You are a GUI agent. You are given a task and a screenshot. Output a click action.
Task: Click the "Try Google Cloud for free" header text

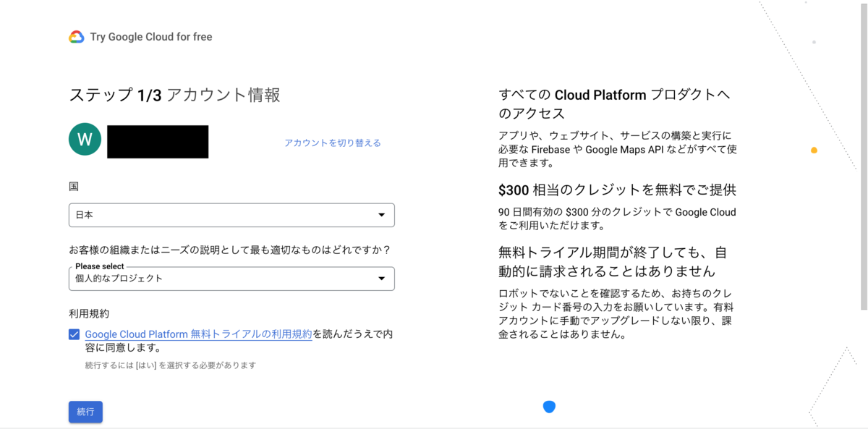tap(151, 37)
